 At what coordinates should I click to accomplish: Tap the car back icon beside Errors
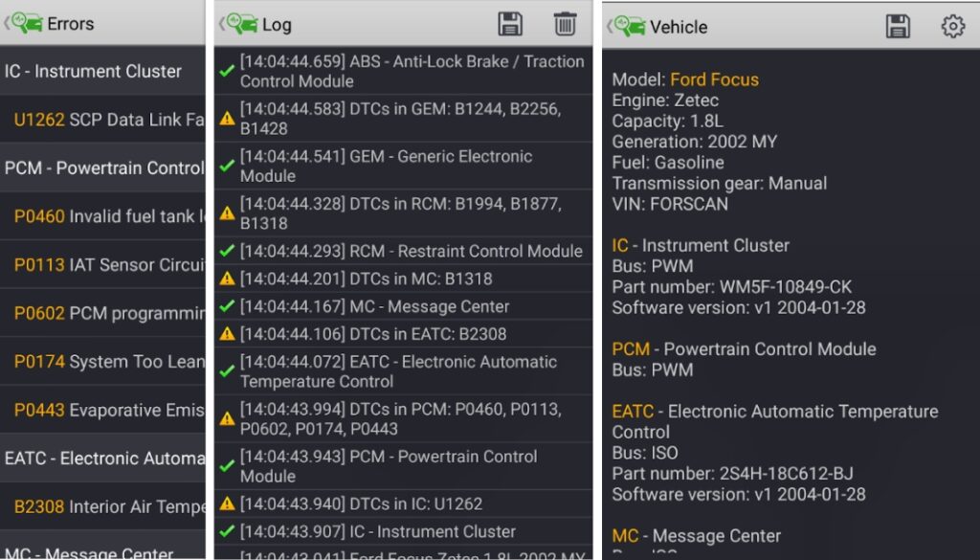coord(25,24)
